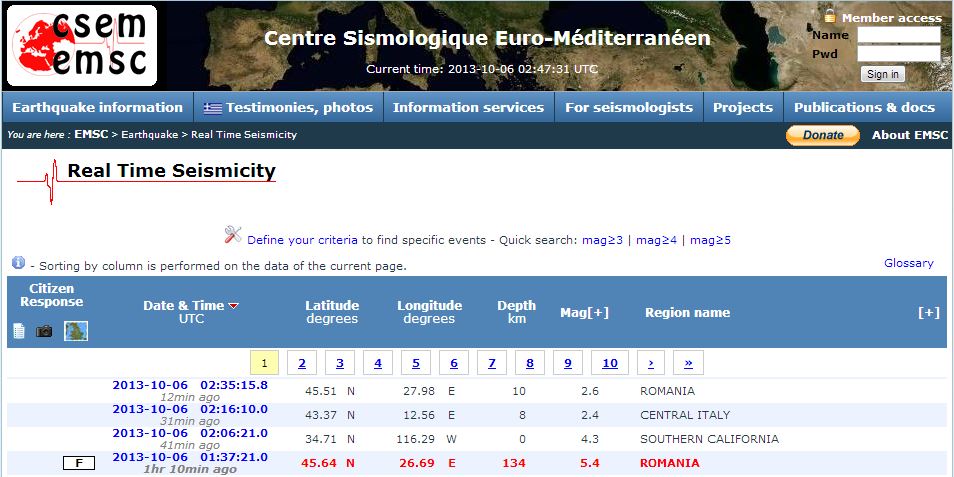Open the For seismologists menu
This screenshot has height=477, width=954.
pyautogui.click(x=628, y=107)
